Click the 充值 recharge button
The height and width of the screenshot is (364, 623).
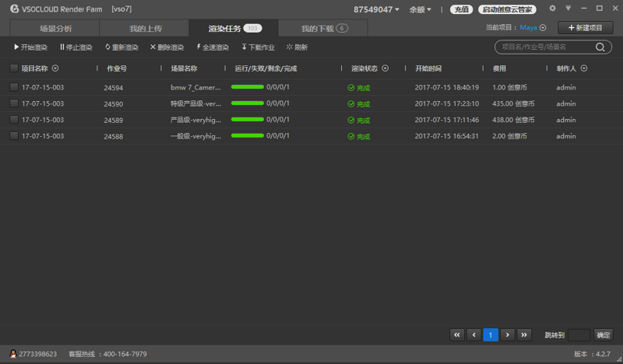[x=461, y=9]
